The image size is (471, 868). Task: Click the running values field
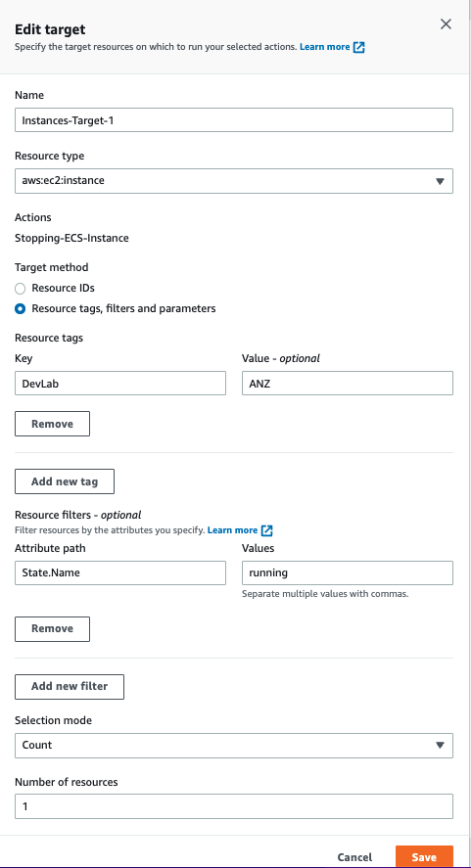pyautogui.click(x=348, y=572)
